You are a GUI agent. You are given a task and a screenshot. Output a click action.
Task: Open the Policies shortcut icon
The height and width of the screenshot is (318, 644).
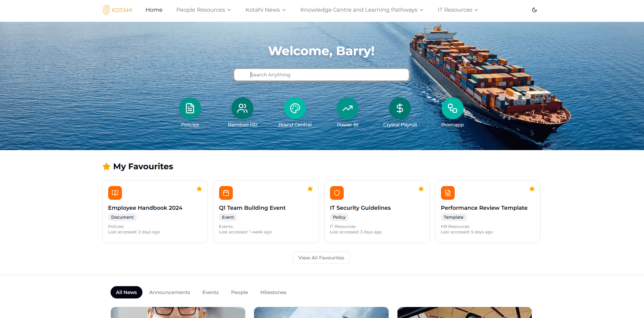point(190,108)
